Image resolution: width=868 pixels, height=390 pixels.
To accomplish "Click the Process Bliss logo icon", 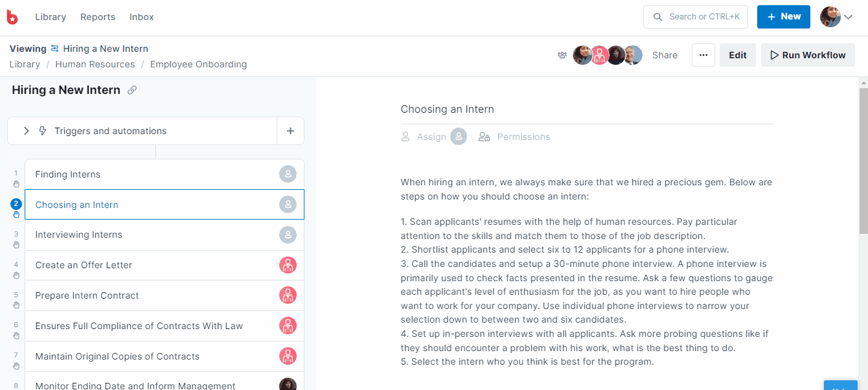I will pos(12,17).
